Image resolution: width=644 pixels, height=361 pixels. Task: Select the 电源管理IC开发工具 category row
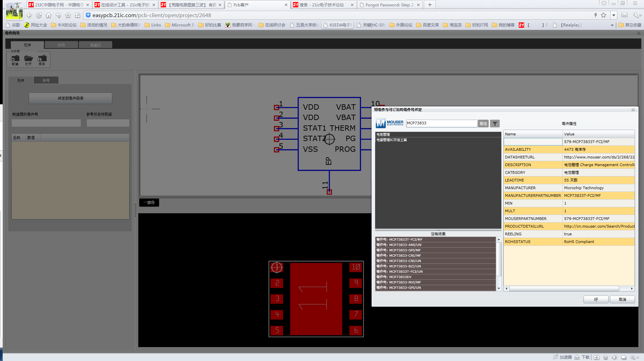438,140
